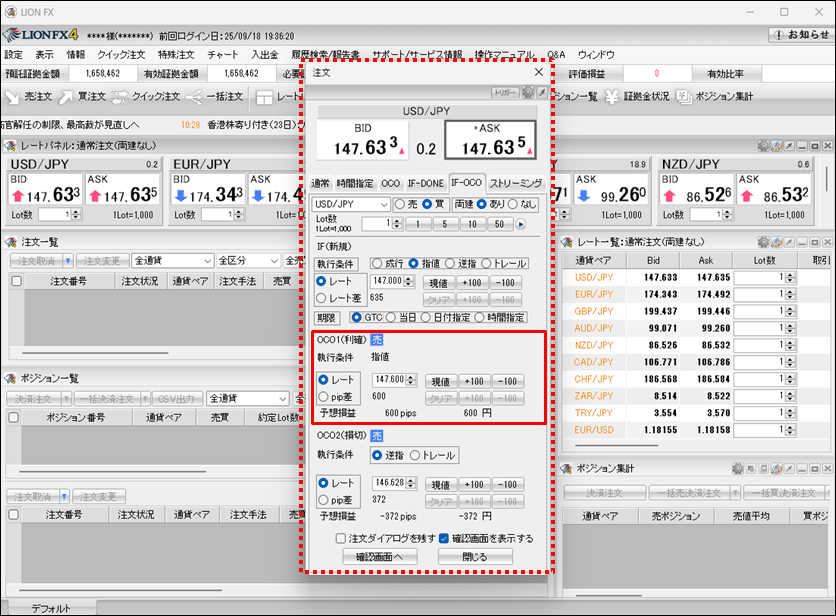Click the gear settings icon in order dialog

(x=528, y=92)
